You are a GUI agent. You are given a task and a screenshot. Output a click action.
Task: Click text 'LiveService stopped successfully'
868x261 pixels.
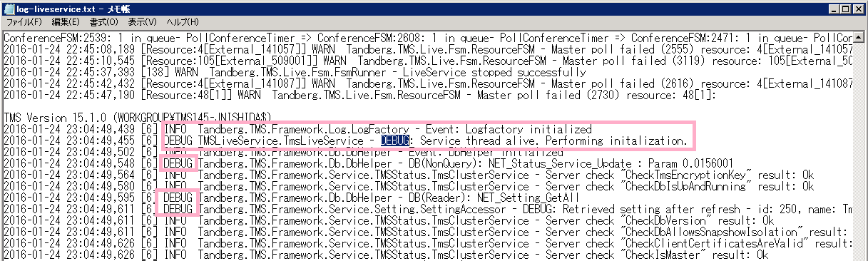494,72
